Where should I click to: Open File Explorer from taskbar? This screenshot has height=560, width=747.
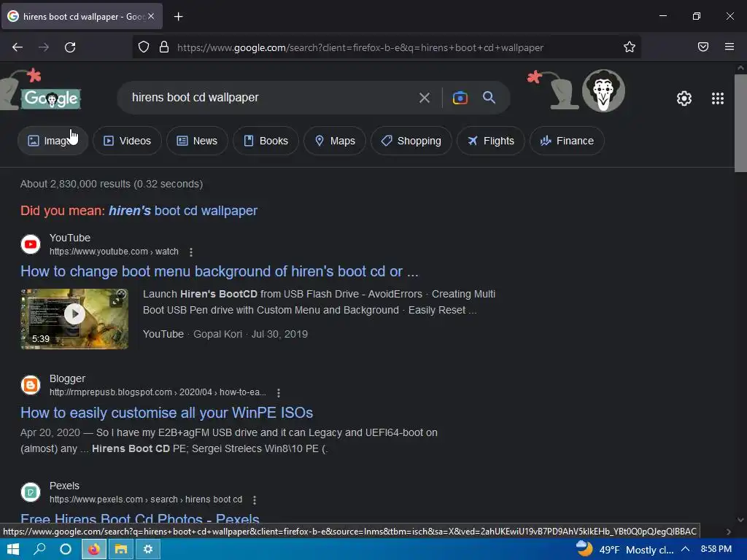coord(120,550)
